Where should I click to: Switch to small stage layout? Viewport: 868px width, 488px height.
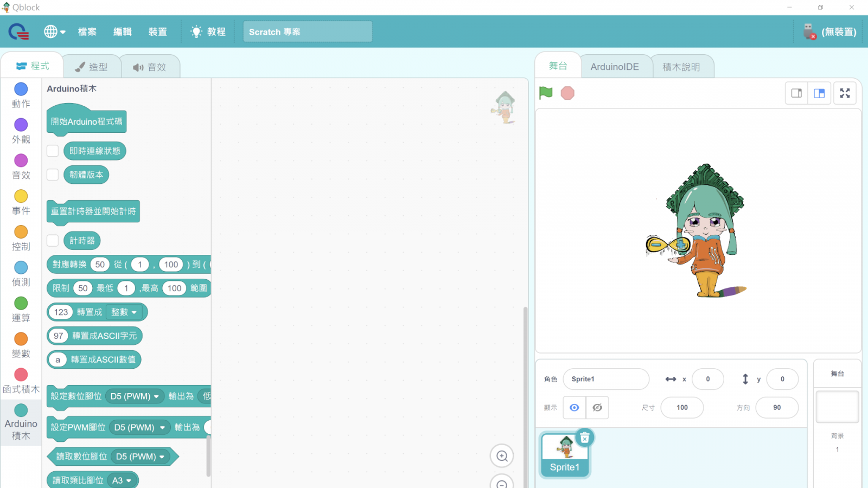[x=796, y=93]
